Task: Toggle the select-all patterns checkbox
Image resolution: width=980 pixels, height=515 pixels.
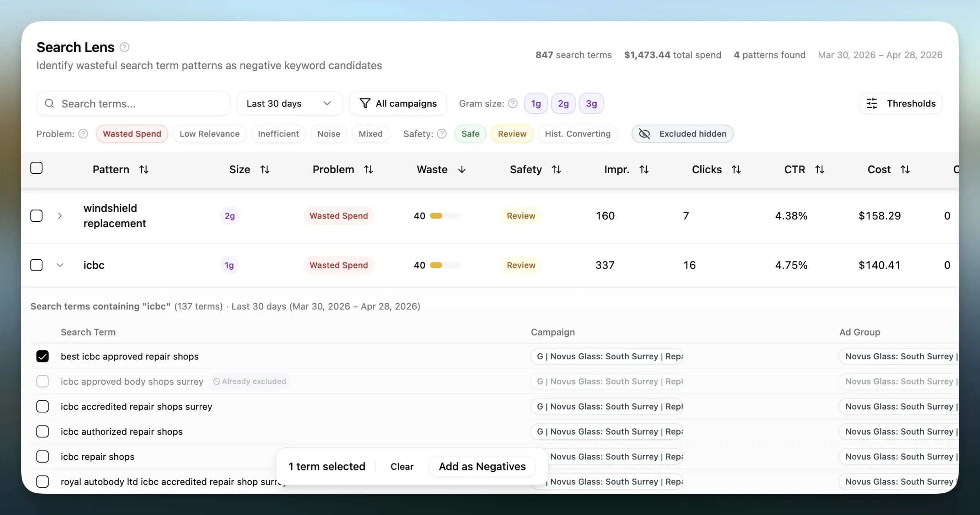Action: (36, 168)
